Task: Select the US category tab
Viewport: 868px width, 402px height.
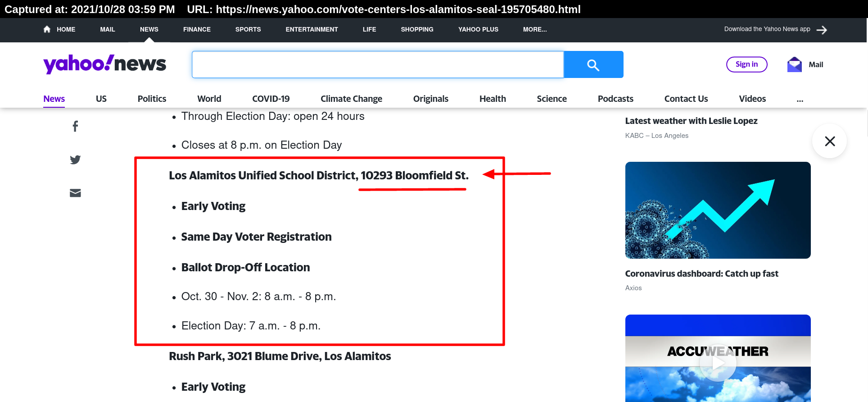Action: pos(101,99)
